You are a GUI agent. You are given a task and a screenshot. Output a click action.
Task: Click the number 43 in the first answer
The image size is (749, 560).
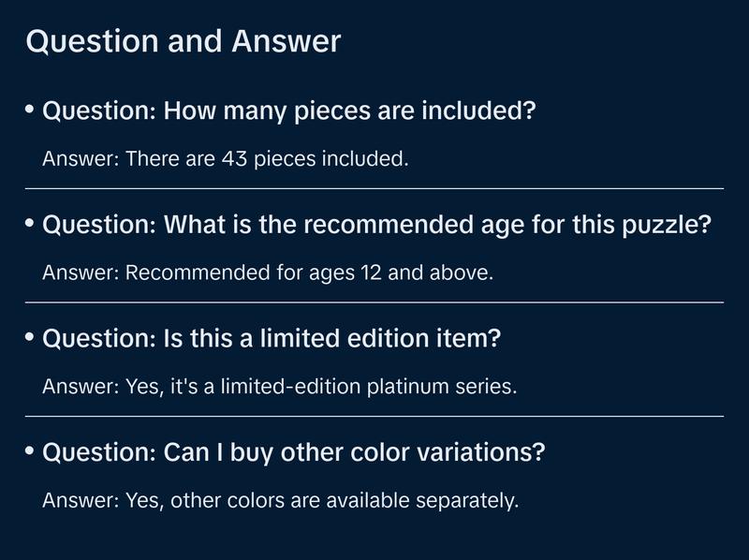click(x=234, y=159)
